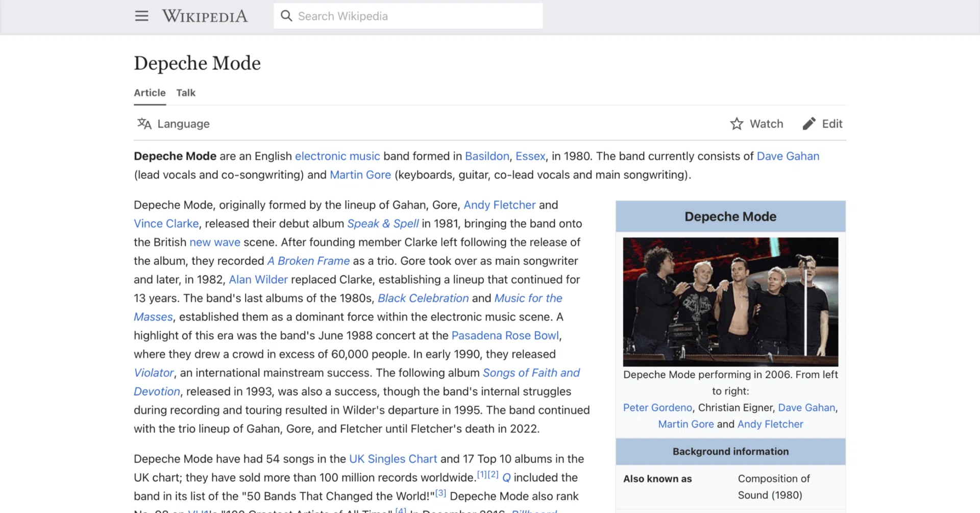Viewport: 980px width, 513px height.
Task: Click the Composition of Sound (1980) value
Action: [x=774, y=487]
